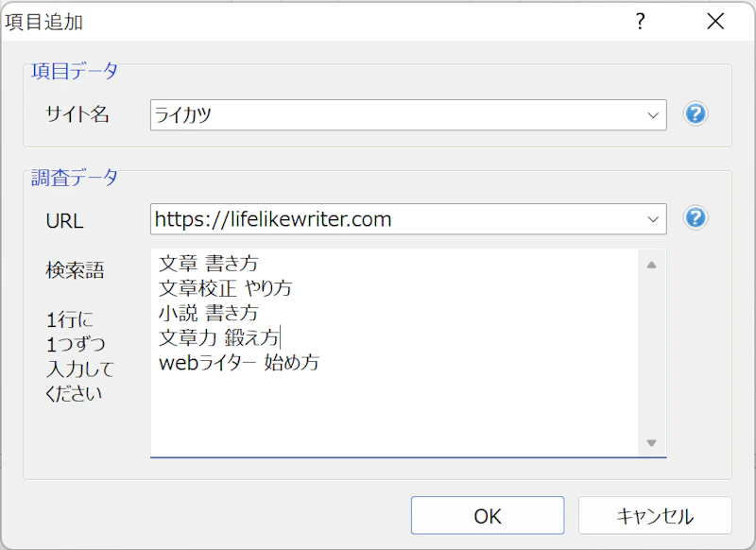Click the URL field containing lifelikewriter.com
This screenshot has width=756, height=550.
click(397, 219)
